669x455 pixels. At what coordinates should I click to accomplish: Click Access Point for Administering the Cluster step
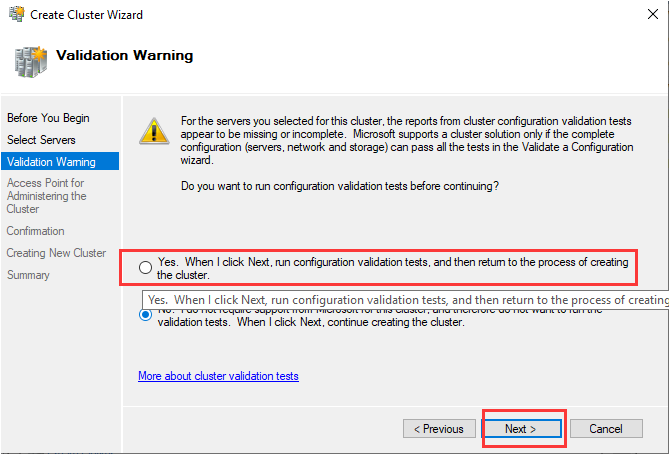coord(47,196)
